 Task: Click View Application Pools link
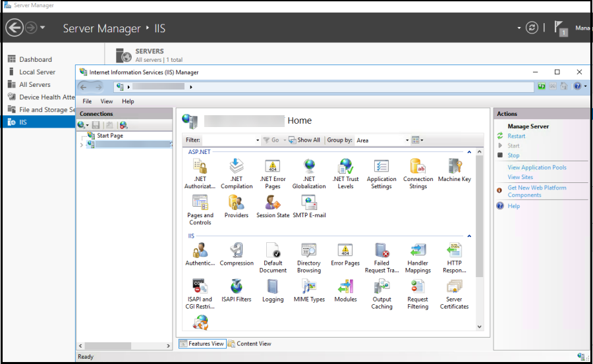[537, 167]
